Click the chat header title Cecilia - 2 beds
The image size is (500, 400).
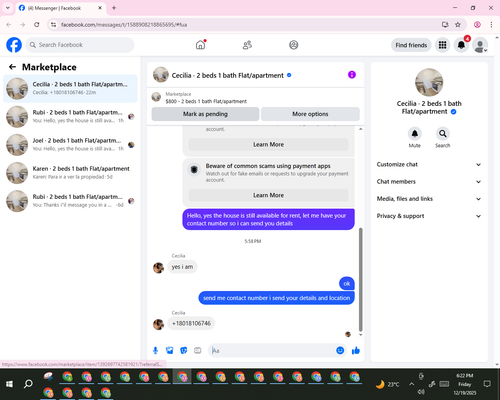tap(228, 75)
